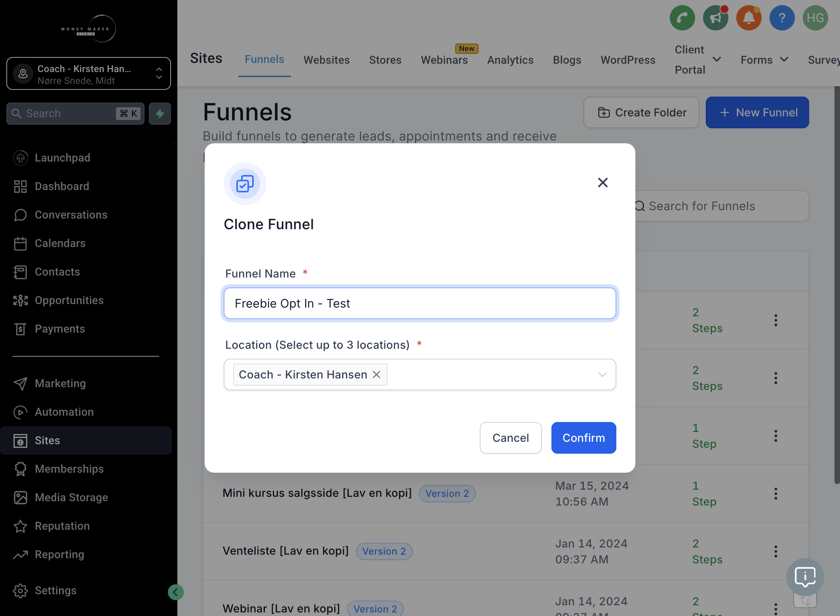The width and height of the screenshot is (840, 616).
Task: Remove the Coach - Kirsten Hansen location tag
Action: coord(376,375)
